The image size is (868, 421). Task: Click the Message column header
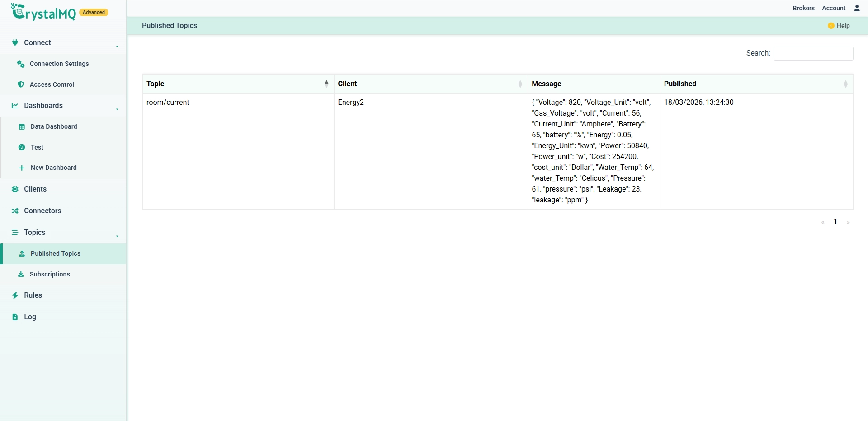point(594,84)
